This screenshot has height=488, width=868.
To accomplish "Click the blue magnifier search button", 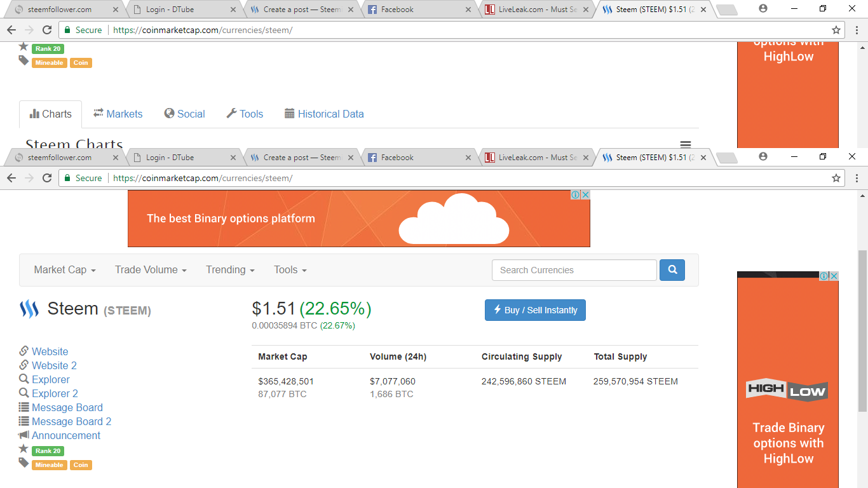I will (x=672, y=270).
